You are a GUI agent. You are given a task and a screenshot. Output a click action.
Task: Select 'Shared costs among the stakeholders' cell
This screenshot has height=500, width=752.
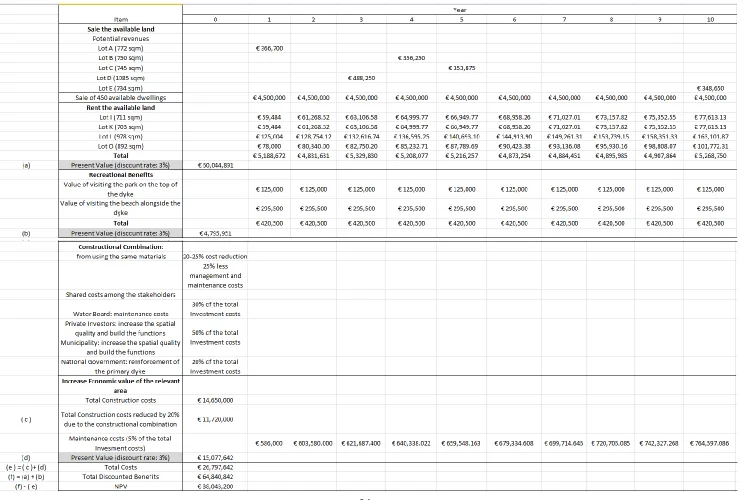coord(120,295)
